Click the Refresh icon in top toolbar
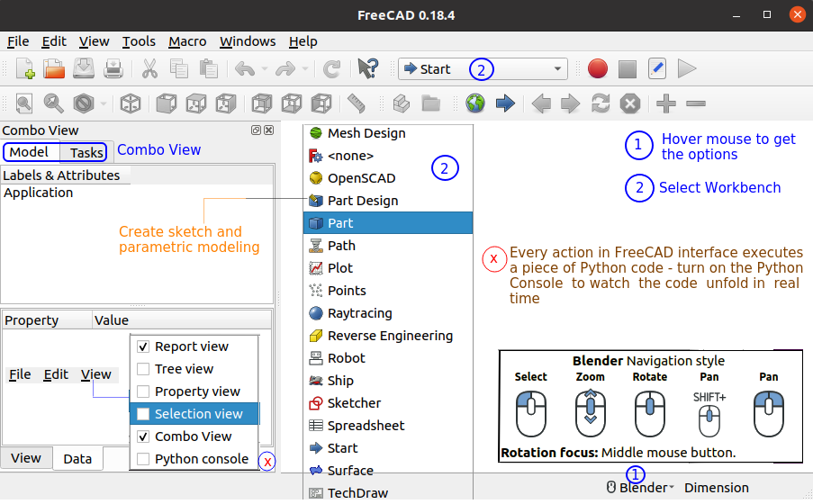Screen dimensions: 813x504 (332, 68)
